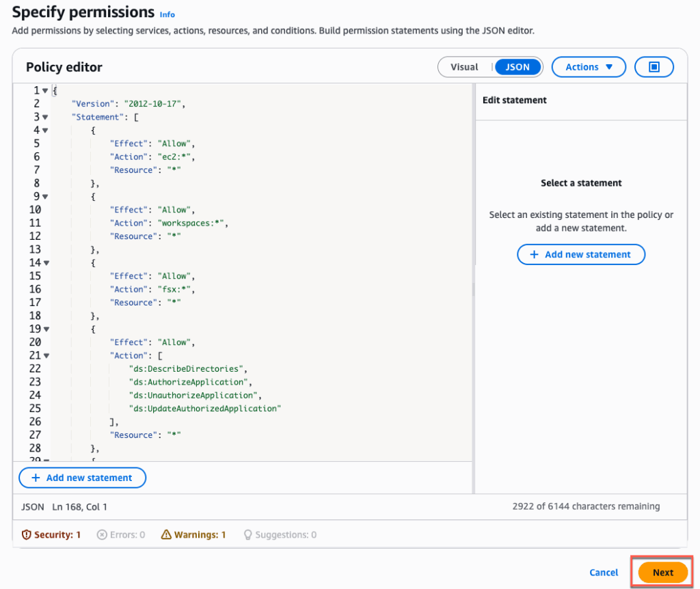Viewport: 700px width, 589px height.
Task: Click Add new statement below the editor
Action: coord(82,478)
